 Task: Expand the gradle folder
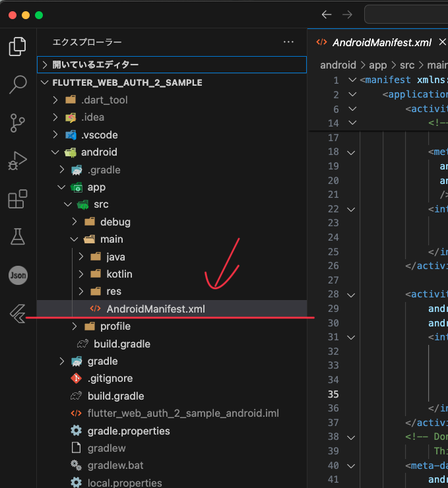[172, 361]
